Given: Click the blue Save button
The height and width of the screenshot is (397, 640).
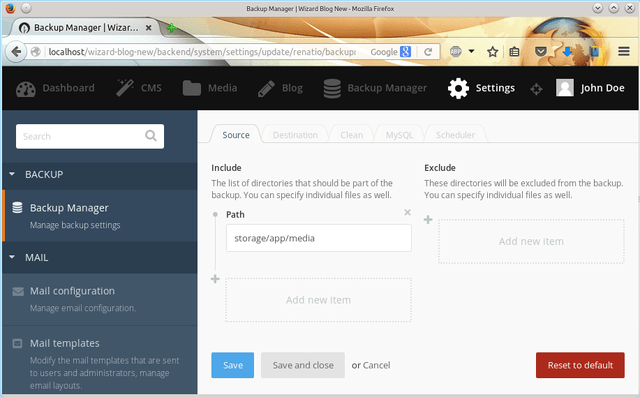Looking at the screenshot, I should click(233, 365).
